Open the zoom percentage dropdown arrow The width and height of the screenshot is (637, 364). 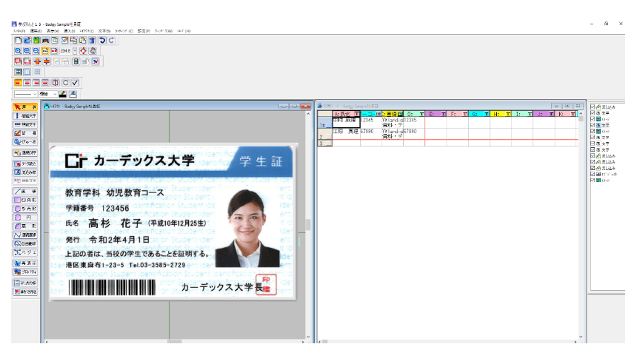pyautogui.click(x=74, y=51)
